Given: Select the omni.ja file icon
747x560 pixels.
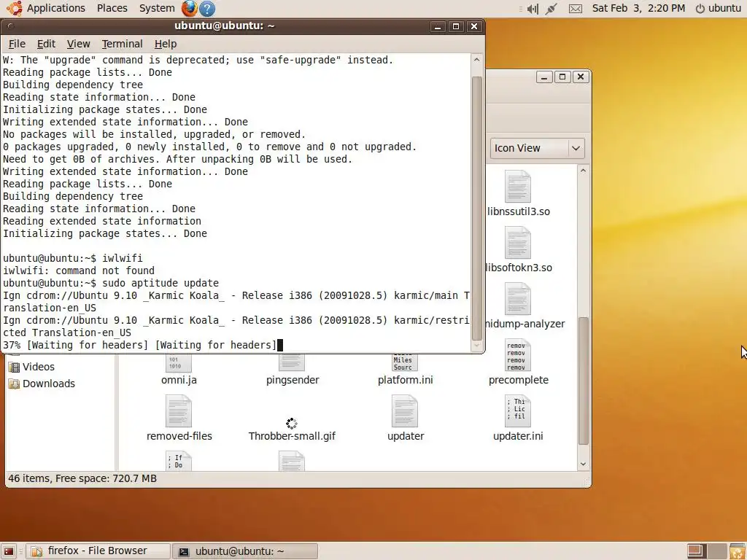Looking at the screenshot, I should tap(179, 363).
